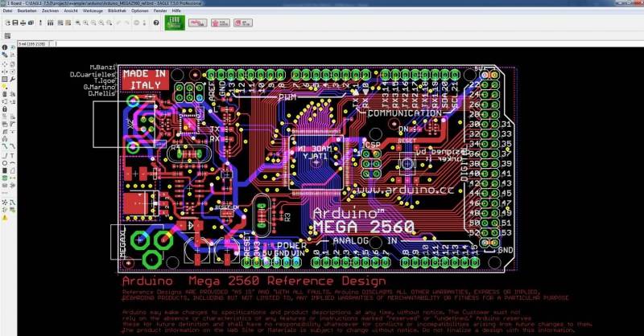Screen dimensions: 644x336
Task: Print the board using the Print icon
Action: pos(23,23)
